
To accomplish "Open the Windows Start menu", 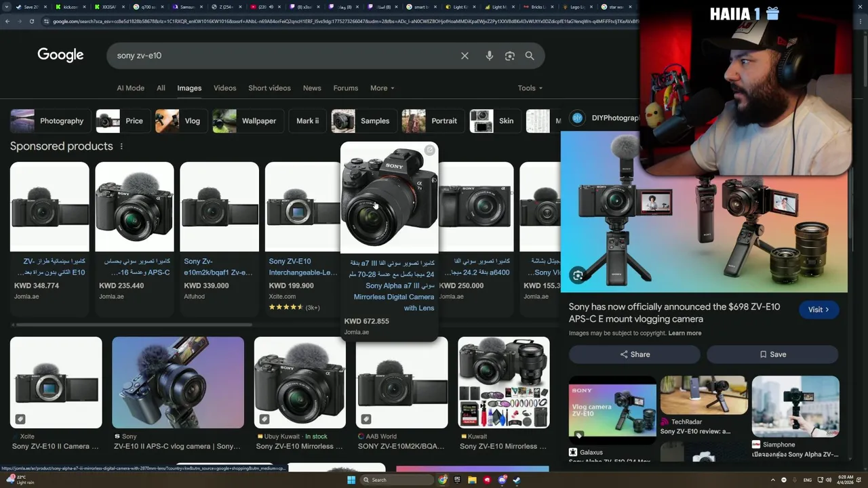I will [351, 480].
